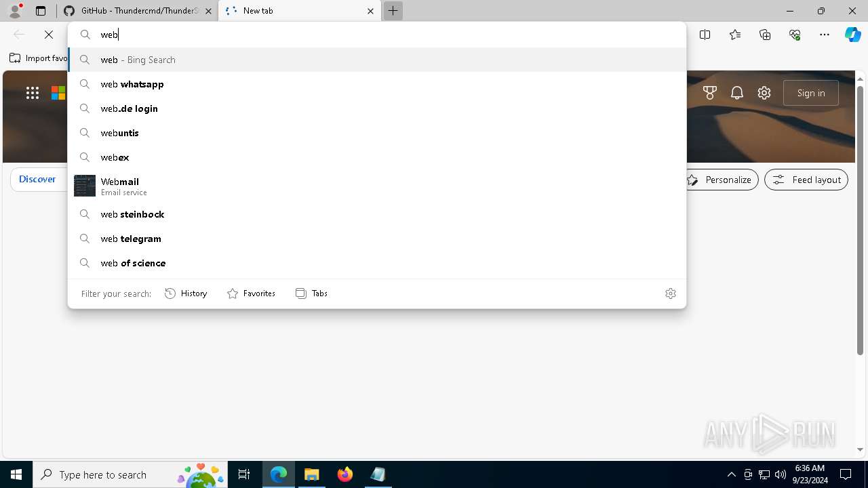Close the New tab tab

pyautogui.click(x=370, y=11)
